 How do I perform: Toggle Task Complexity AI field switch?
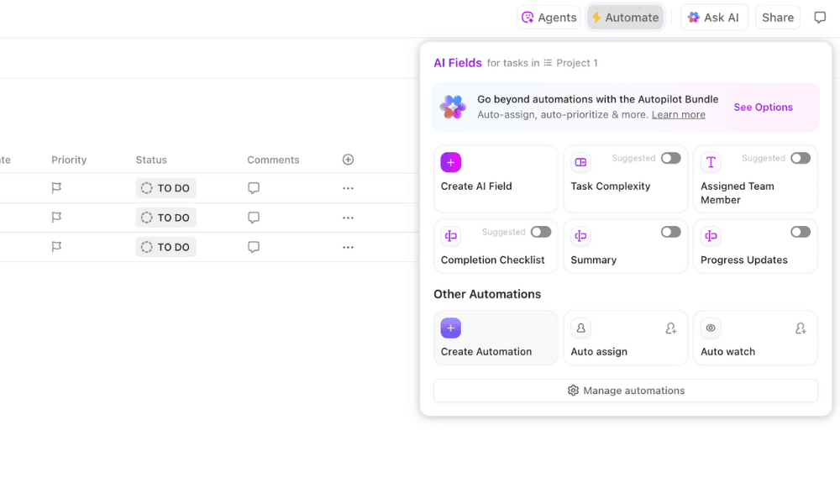[x=670, y=158]
